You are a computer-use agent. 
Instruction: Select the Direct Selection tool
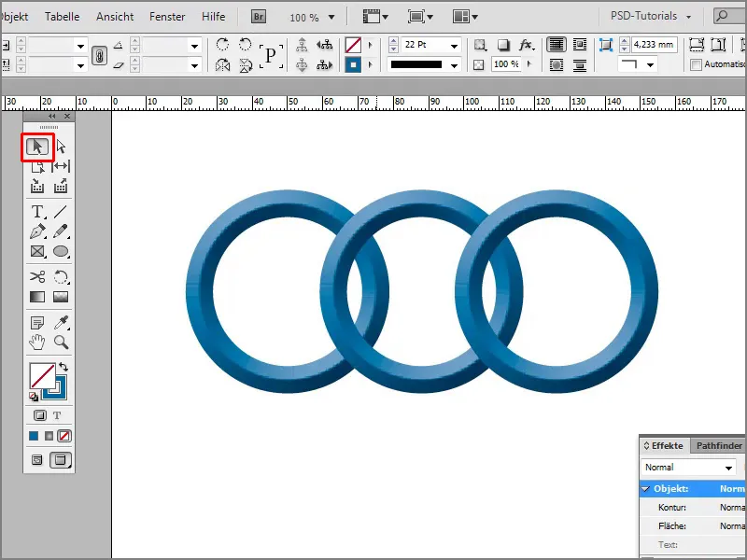(61, 147)
